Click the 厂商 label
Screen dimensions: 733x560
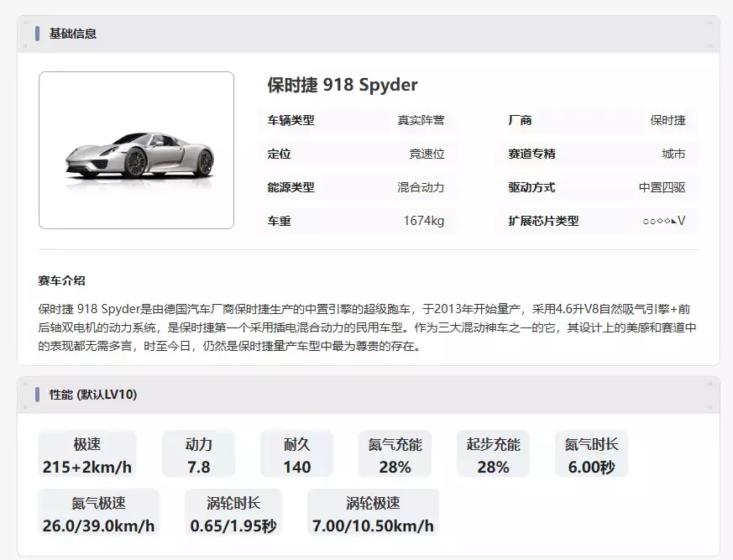click(x=520, y=120)
